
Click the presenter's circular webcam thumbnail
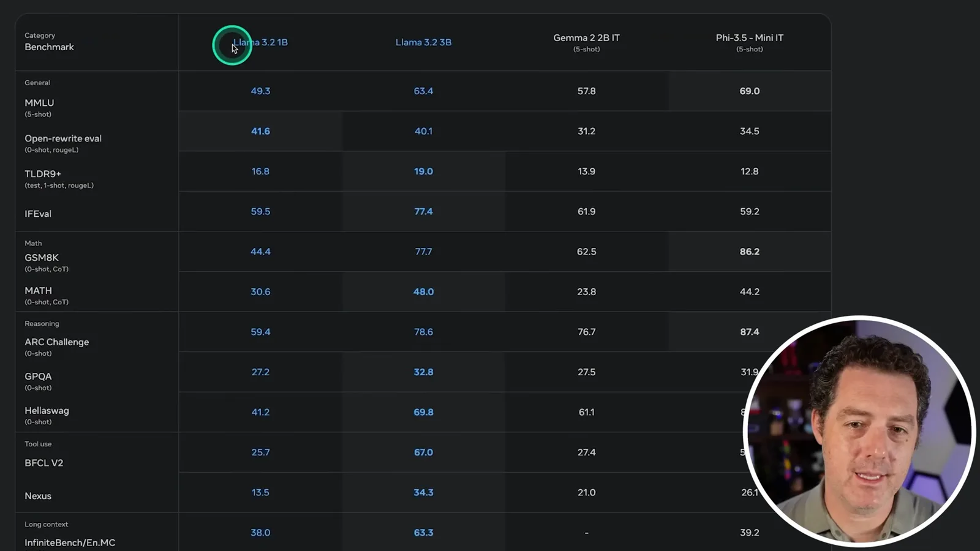pos(859,431)
